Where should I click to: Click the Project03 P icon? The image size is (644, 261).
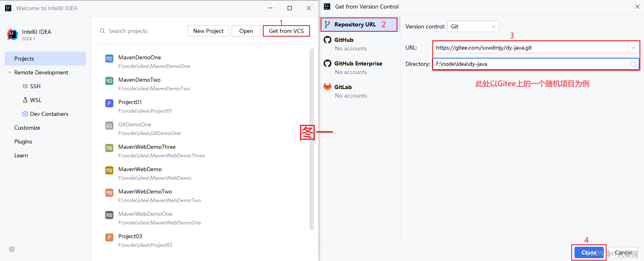point(109,237)
